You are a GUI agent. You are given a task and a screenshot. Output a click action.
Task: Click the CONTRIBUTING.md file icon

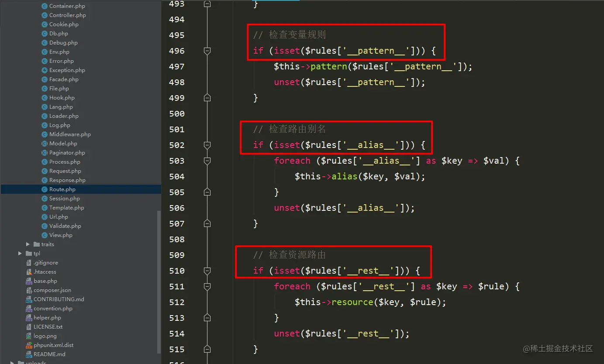click(x=29, y=299)
